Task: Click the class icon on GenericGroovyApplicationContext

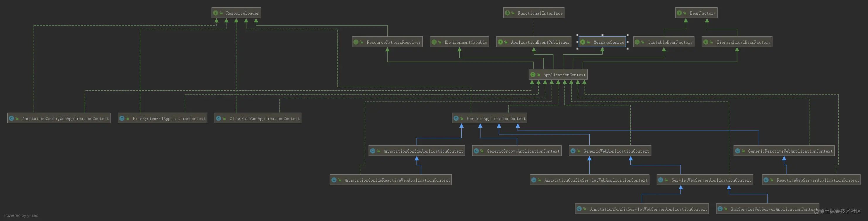Action: [x=476, y=151]
